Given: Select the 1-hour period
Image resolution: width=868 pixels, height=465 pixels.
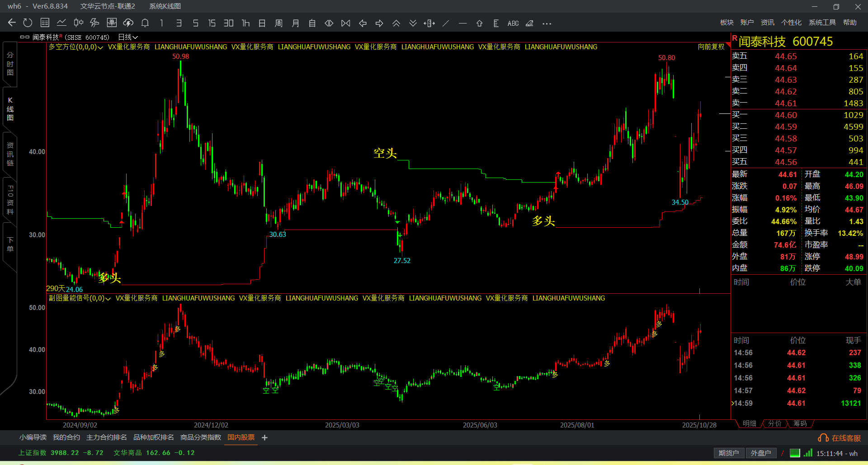Looking at the screenshot, I should (x=245, y=23).
